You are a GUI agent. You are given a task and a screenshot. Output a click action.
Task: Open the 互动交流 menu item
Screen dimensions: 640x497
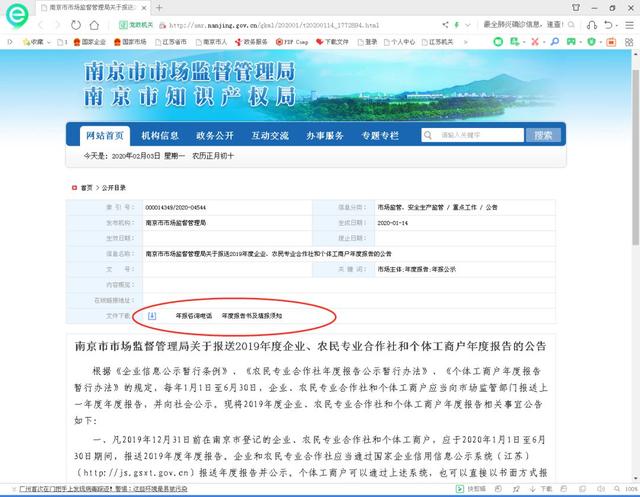(x=270, y=135)
